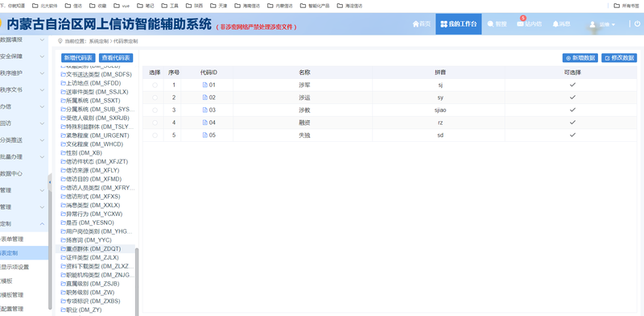
Task: Select radio button for row 涉军
Action: 155,85
